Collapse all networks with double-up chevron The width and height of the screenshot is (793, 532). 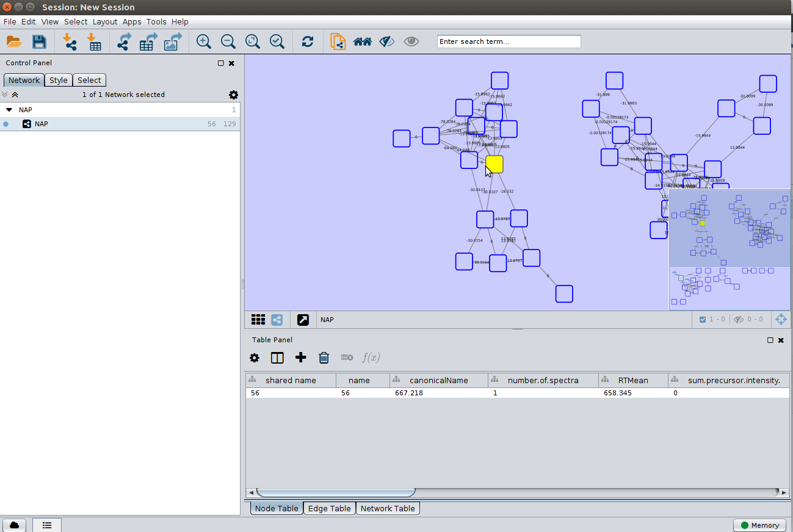pos(15,95)
